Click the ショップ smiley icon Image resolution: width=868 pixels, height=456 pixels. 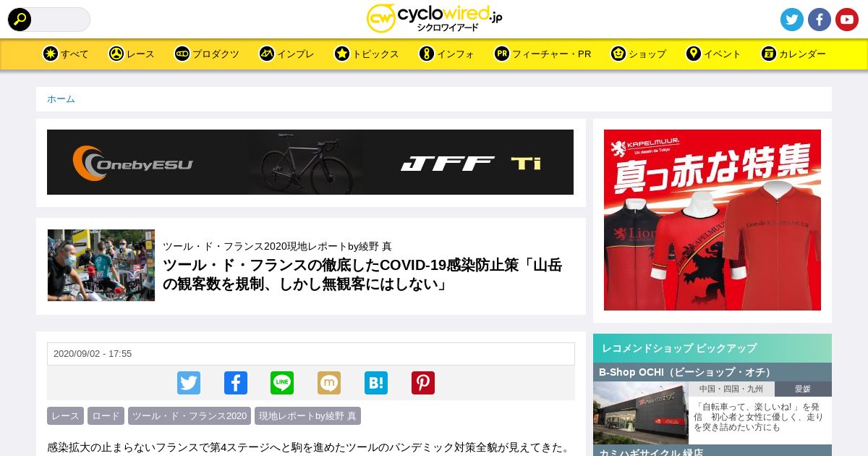(x=618, y=54)
